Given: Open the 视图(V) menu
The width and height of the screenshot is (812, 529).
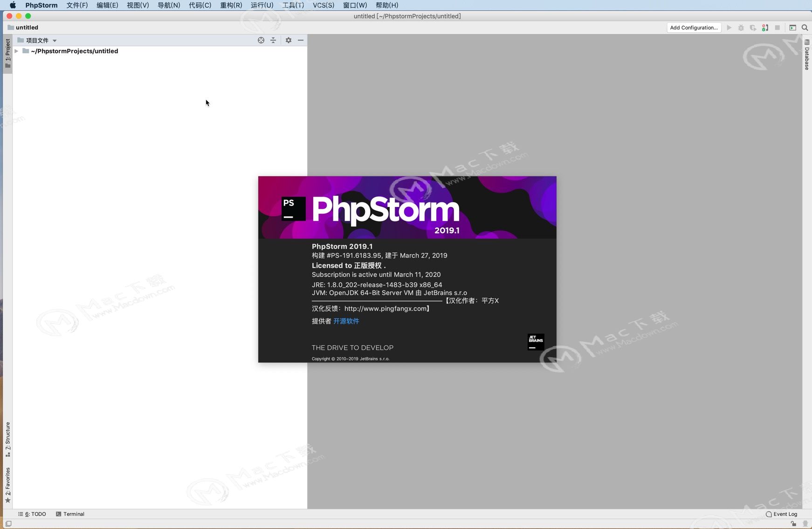Looking at the screenshot, I should [x=138, y=5].
